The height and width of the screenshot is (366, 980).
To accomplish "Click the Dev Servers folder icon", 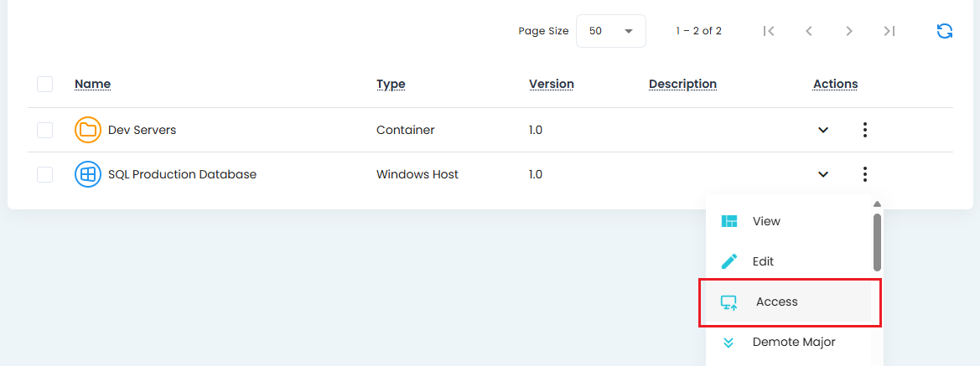I will 87,130.
